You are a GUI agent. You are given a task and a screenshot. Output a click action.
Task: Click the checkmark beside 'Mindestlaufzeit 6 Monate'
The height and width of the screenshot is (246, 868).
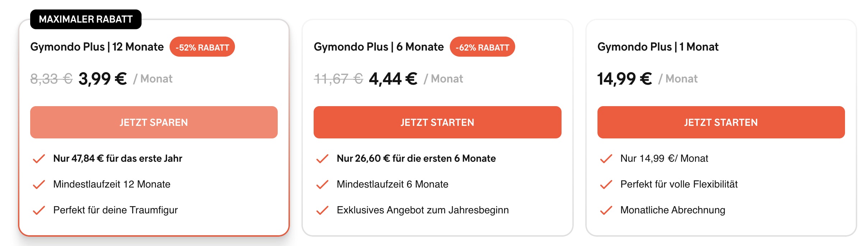[322, 184]
